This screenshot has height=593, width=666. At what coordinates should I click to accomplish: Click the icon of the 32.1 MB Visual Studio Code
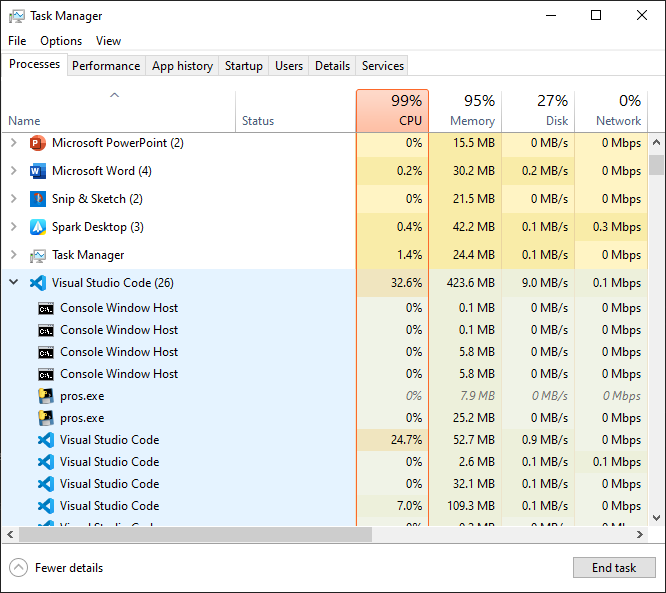click(46, 484)
